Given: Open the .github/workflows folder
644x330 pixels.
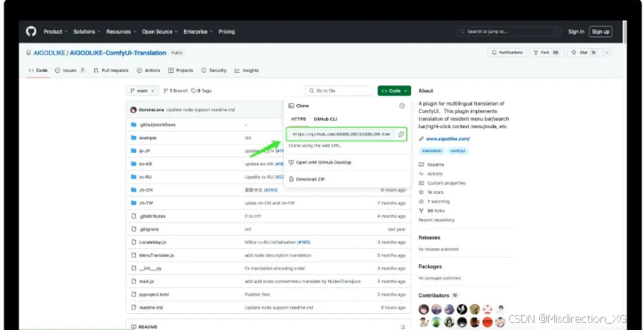Looking at the screenshot, I should click(157, 125).
